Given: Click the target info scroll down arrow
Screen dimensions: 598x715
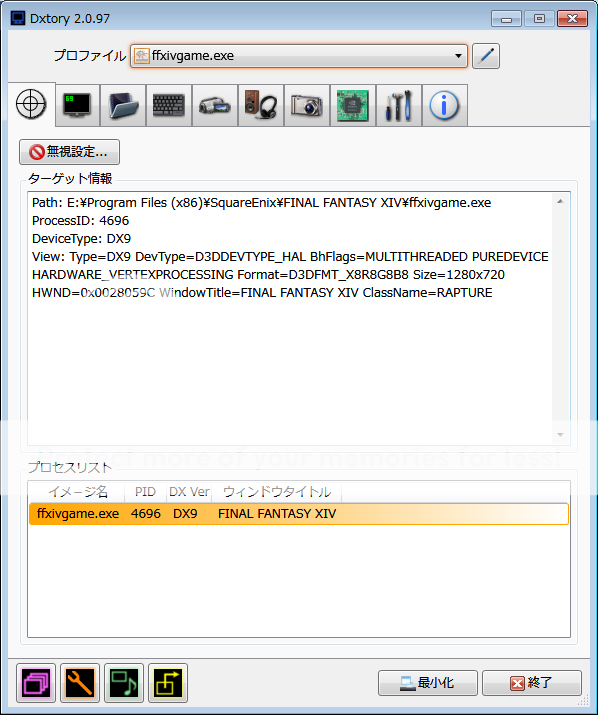Looking at the screenshot, I should 560,435.
